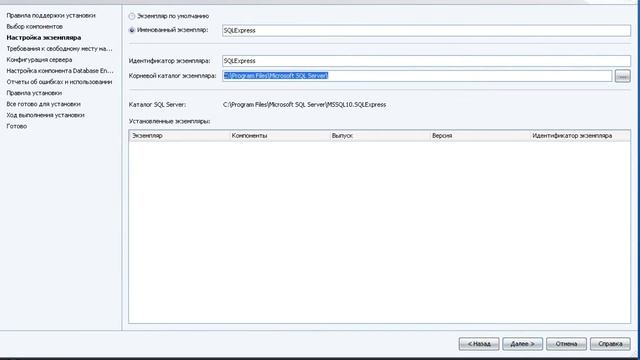Select the Готово step in sidebar

(17, 126)
